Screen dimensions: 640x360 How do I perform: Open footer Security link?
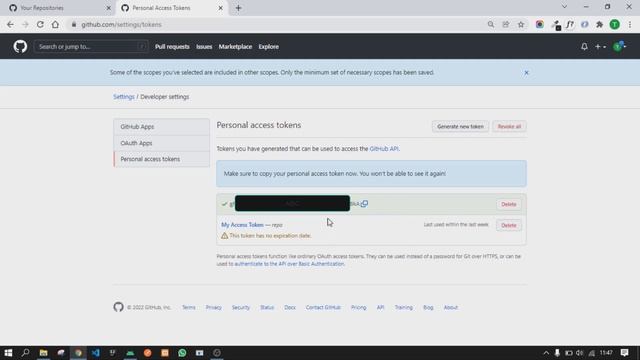(x=241, y=307)
